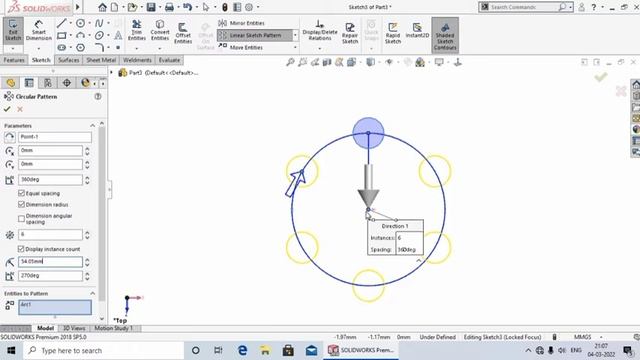Click the number of instances spinner
This screenshot has width=640, height=360.
pyautogui.click(x=87, y=235)
